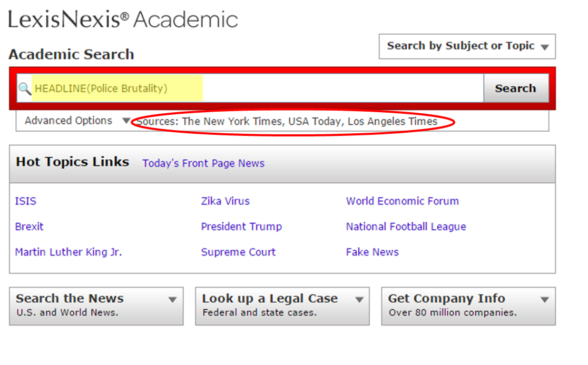588x365 pixels.
Task: Expand Advanced Options arrow
Action: click(126, 121)
